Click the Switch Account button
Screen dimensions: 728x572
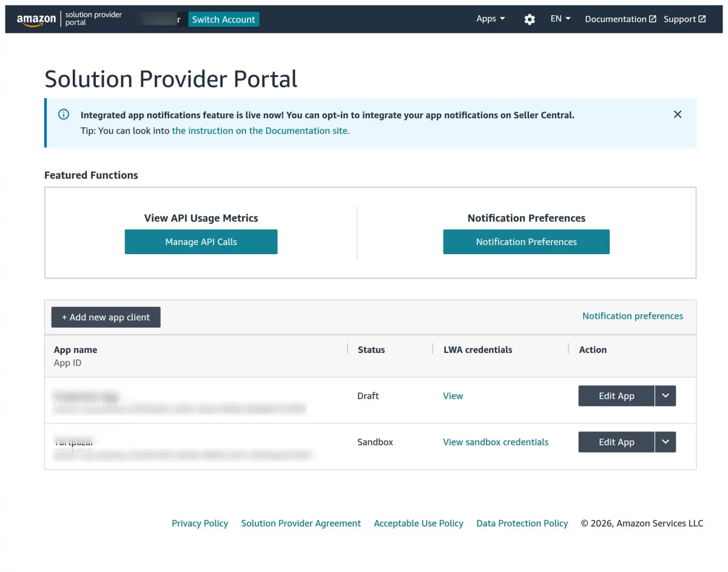coord(223,19)
